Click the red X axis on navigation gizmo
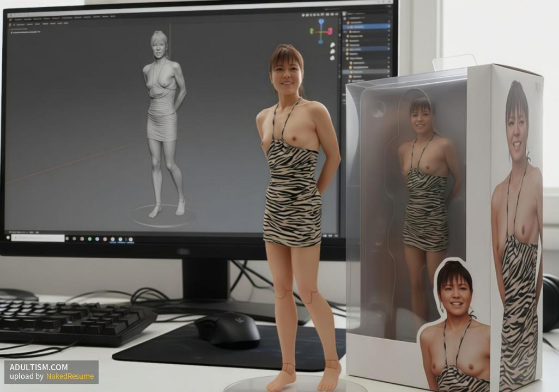The image size is (559, 392). 329,31
